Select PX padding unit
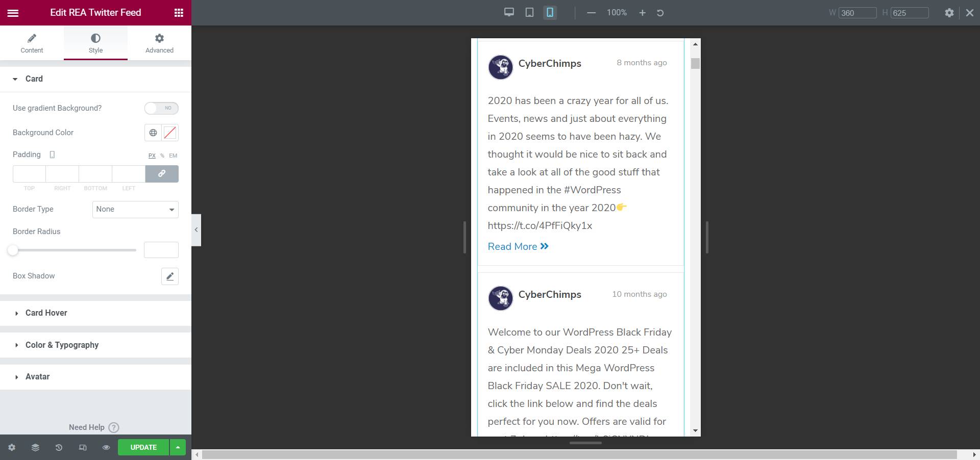The height and width of the screenshot is (460, 980). pos(152,156)
